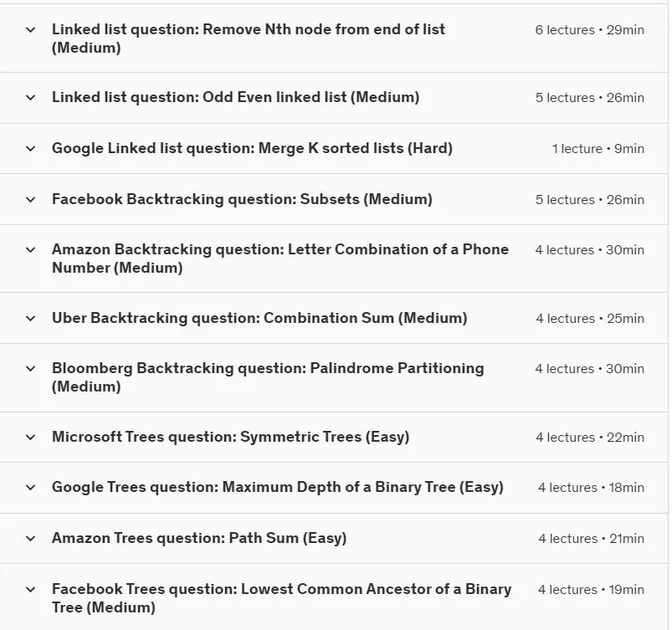Expand chevron beside Merge K sorted lists
672x630 pixels.
(x=30, y=149)
